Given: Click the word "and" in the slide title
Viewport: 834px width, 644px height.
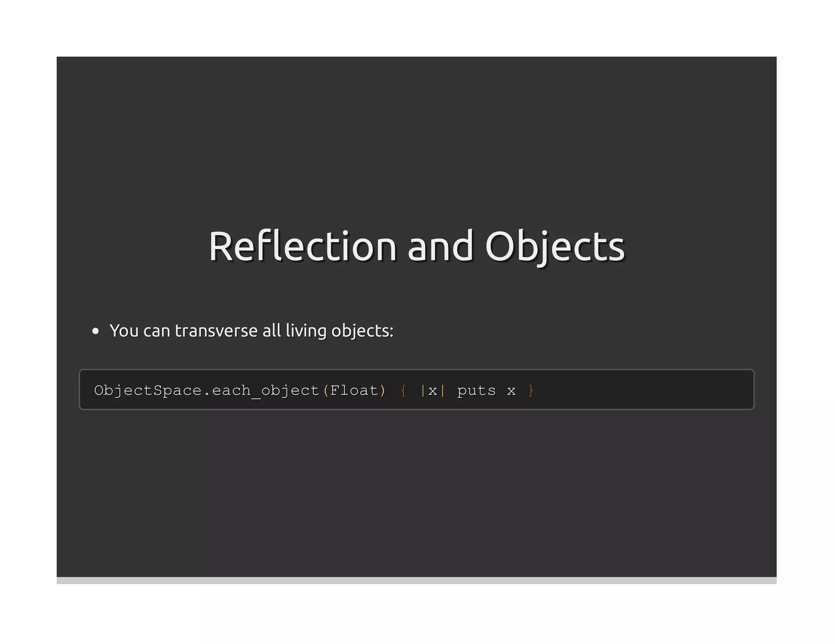Looking at the screenshot, I should point(440,246).
